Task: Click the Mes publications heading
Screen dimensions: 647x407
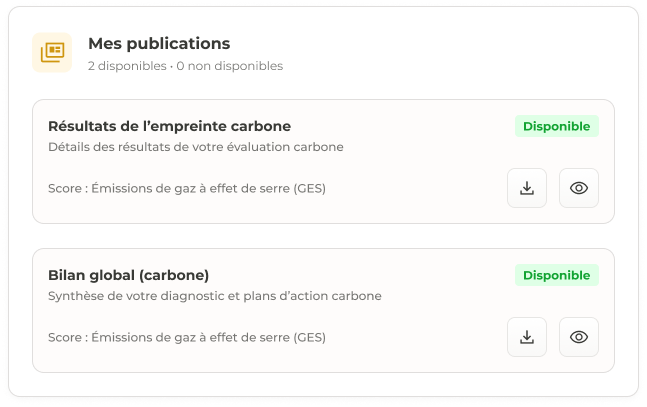Action: pyautogui.click(x=159, y=44)
